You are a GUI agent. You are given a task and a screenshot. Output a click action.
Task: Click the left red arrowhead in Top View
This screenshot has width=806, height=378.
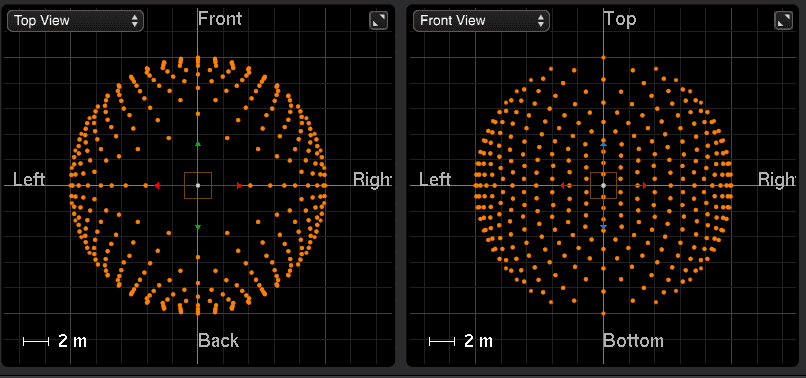(157, 185)
